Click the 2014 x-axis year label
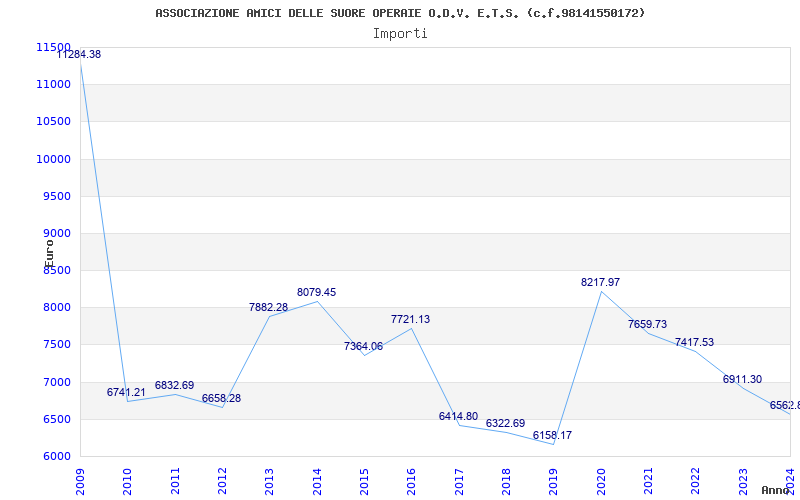800x500 pixels. 317,482
